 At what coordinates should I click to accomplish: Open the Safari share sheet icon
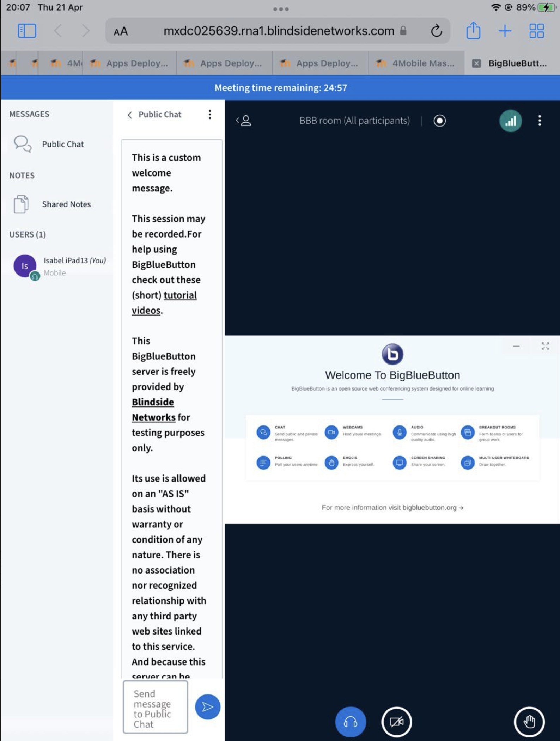pos(473,30)
